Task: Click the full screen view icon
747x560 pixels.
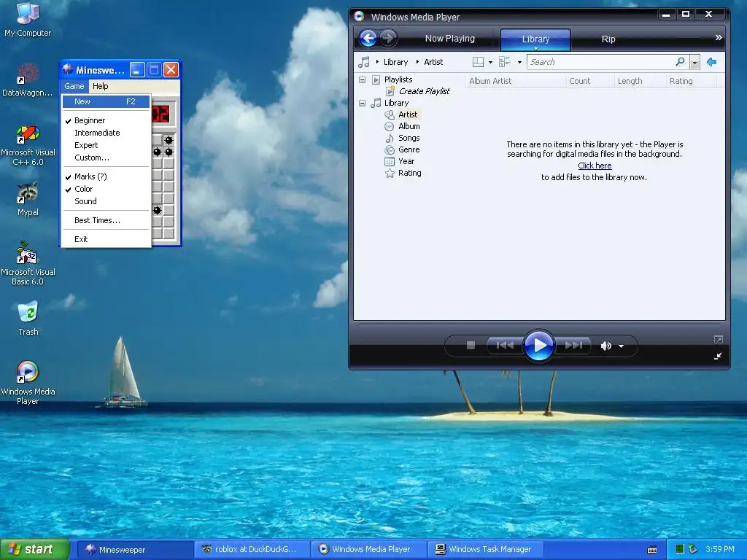Action: [x=718, y=340]
